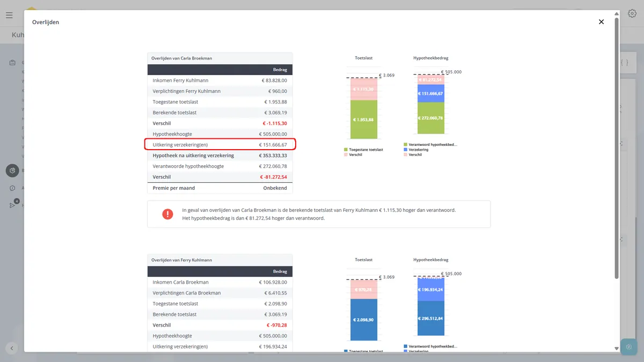
Task: Click the circled exclamation sidebar icon
Action: click(12, 188)
